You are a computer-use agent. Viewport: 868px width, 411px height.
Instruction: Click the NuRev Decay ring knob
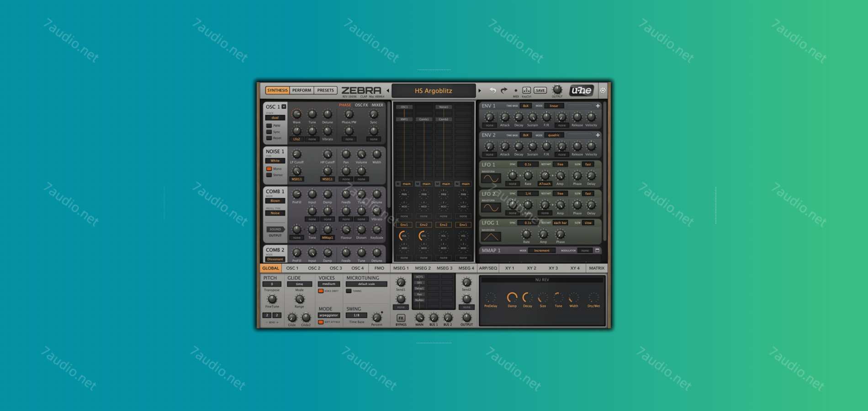(527, 298)
